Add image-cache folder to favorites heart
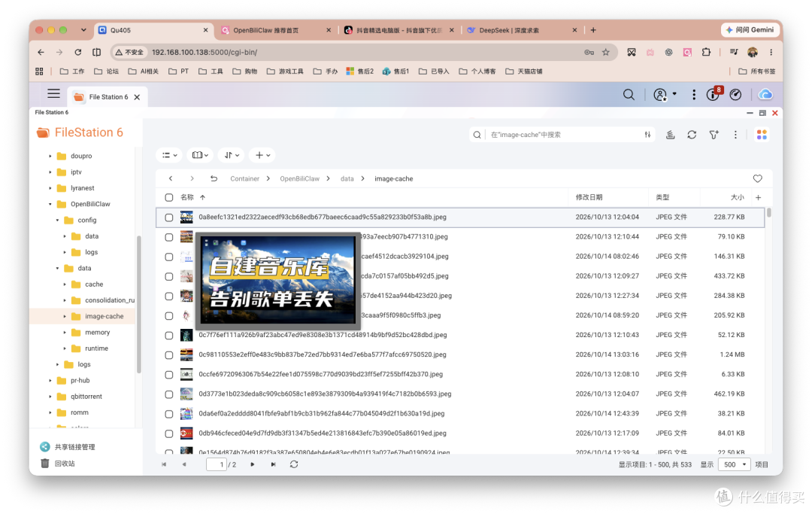This screenshot has width=812, height=514. pos(758,179)
